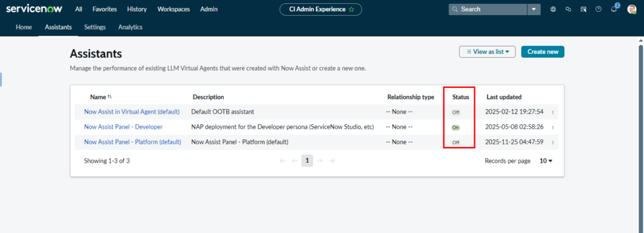Open Now Assist Panel - Platform (default) link

tap(133, 143)
